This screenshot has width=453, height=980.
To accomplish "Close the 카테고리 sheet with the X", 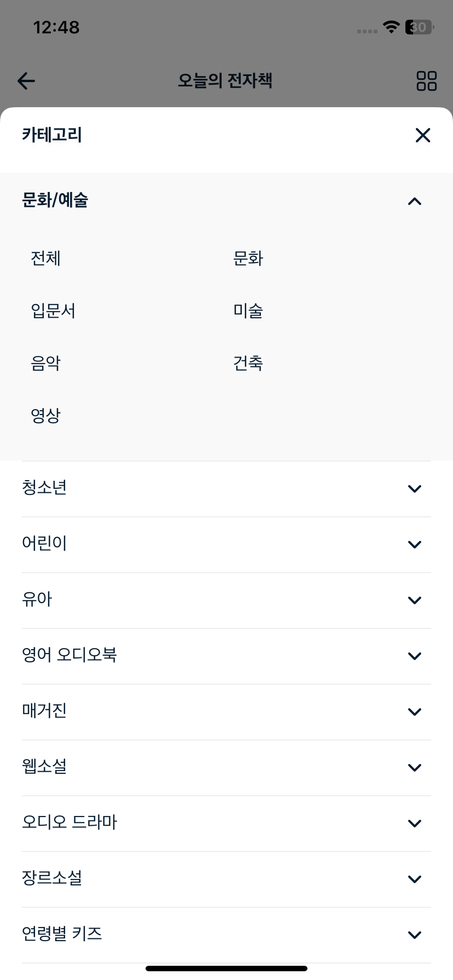I will pos(423,135).
